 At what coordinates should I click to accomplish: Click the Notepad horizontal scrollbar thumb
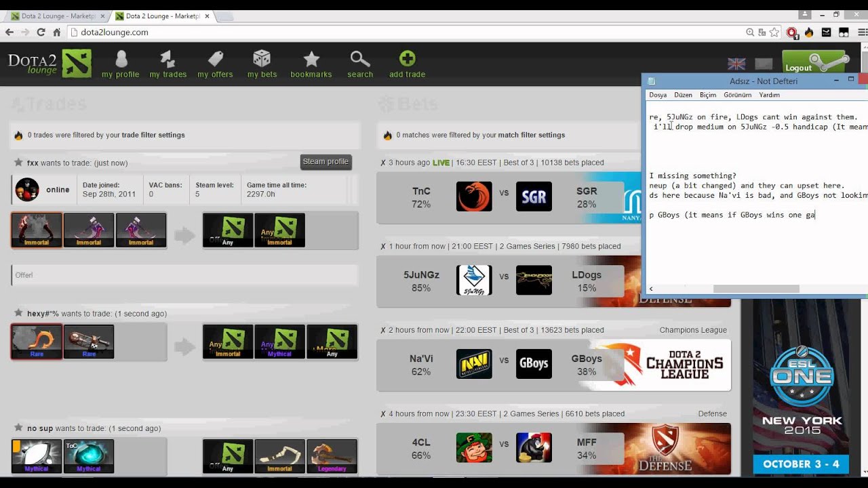coord(756,289)
